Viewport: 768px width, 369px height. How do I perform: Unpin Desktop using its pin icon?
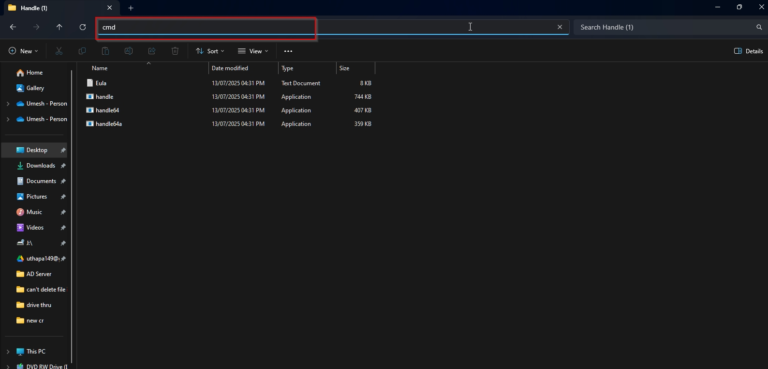click(63, 150)
